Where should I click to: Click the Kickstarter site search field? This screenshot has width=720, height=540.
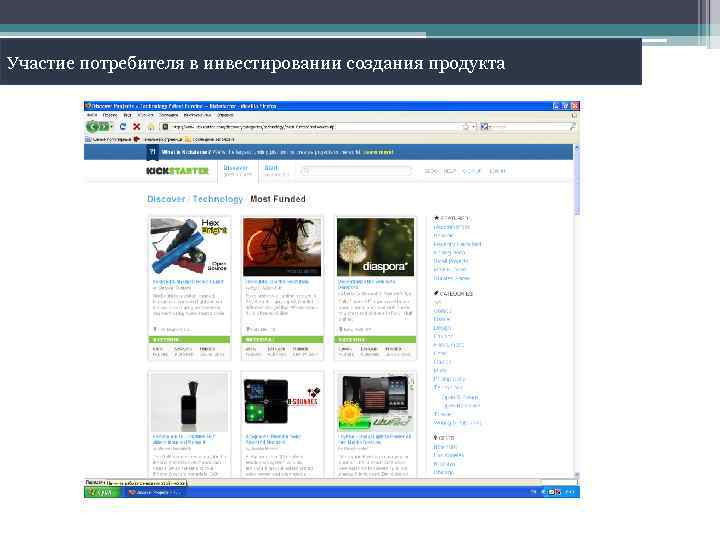click(x=356, y=171)
